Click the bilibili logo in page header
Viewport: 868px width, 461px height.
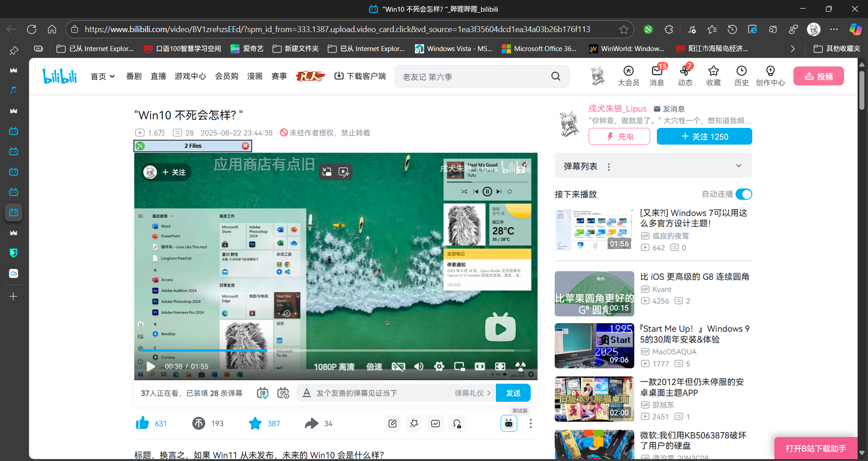coord(60,76)
